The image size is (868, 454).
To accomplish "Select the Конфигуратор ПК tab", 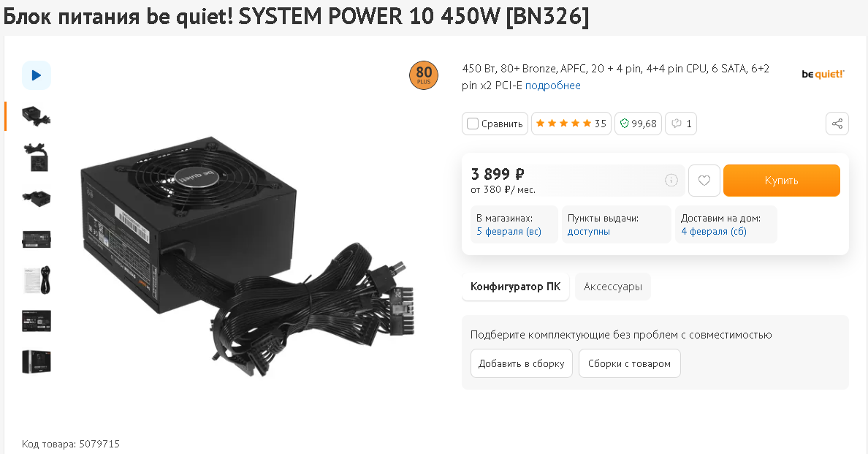I will coord(515,287).
